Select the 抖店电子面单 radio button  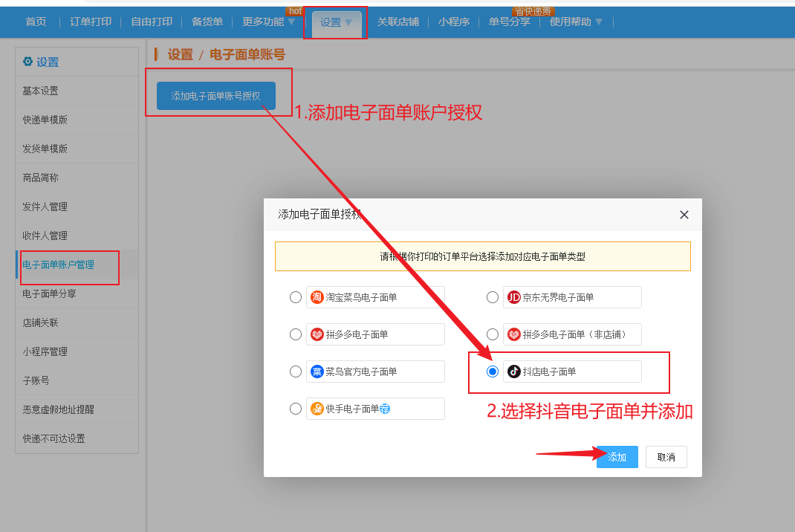(493, 372)
